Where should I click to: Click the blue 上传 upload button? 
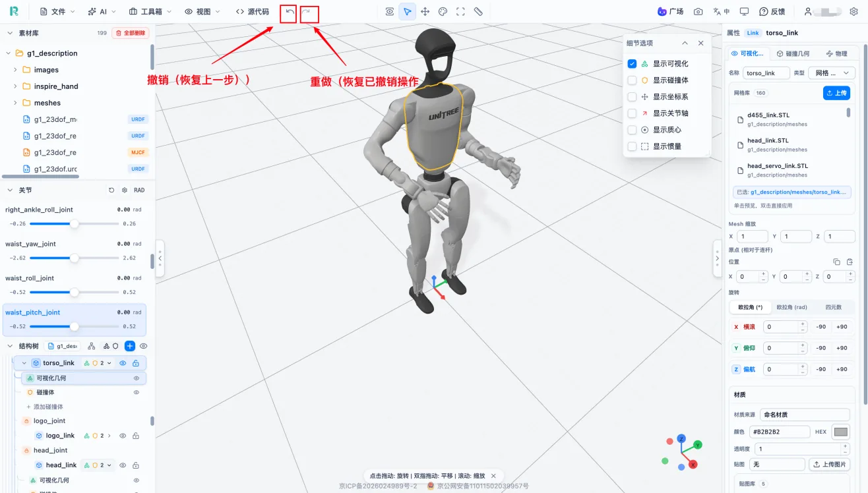(x=836, y=94)
